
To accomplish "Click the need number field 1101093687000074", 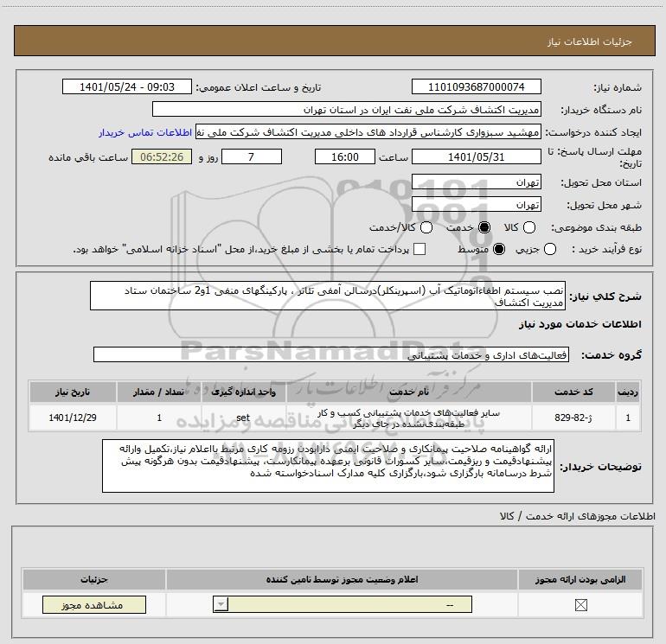I will point(476,87).
